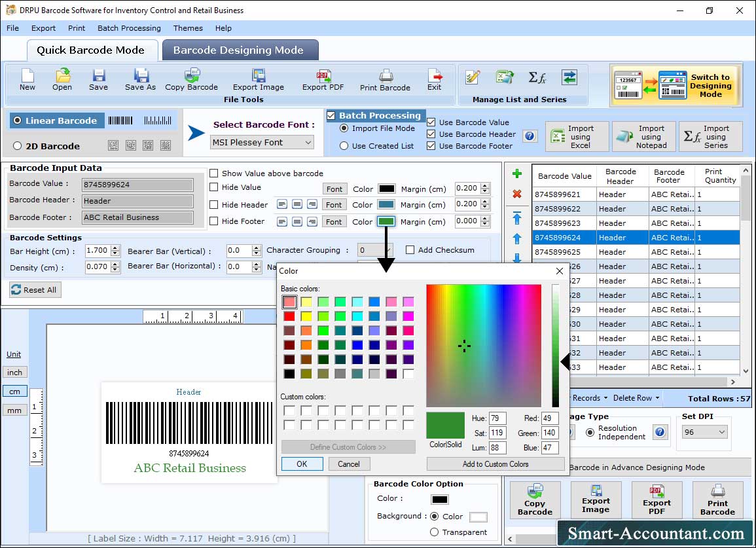Viewport: 756px width, 548px height.
Task: Switch to Quick Barcode Mode tab
Action: pyautogui.click(x=91, y=50)
